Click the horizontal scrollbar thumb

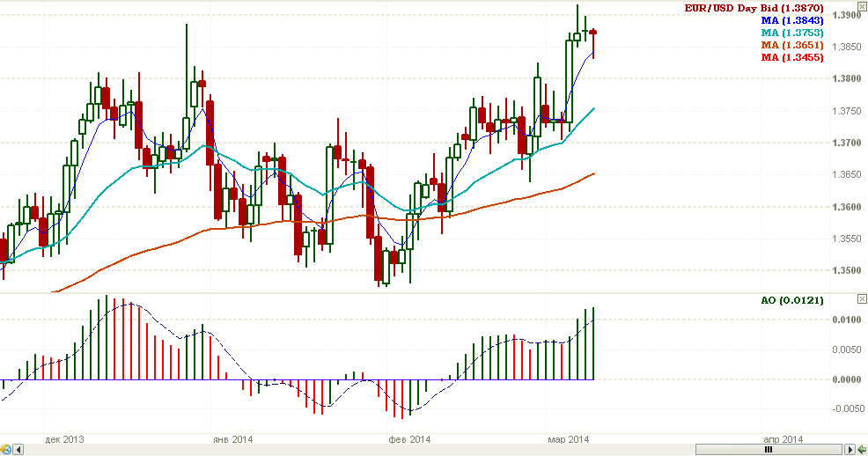point(768,449)
